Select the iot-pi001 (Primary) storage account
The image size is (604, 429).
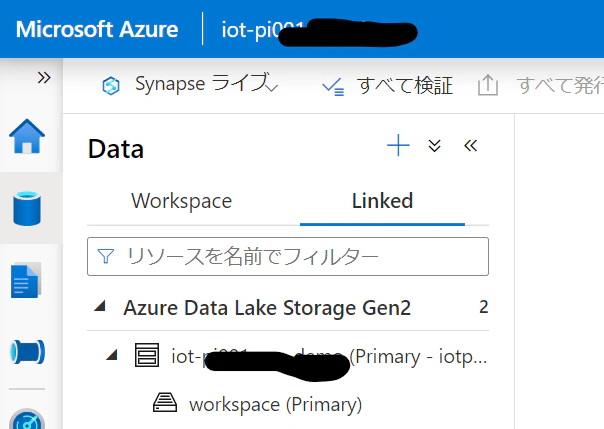(329, 357)
